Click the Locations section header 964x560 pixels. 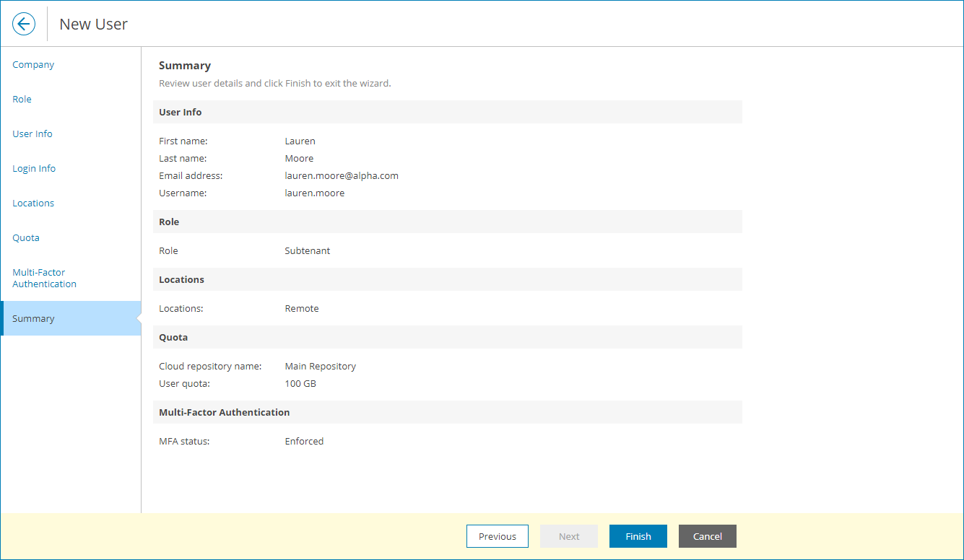(x=181, y=279)
